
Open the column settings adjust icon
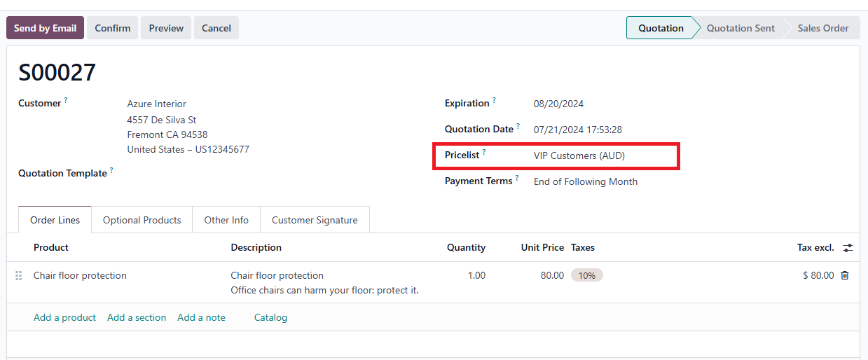(x=848, y=248)
